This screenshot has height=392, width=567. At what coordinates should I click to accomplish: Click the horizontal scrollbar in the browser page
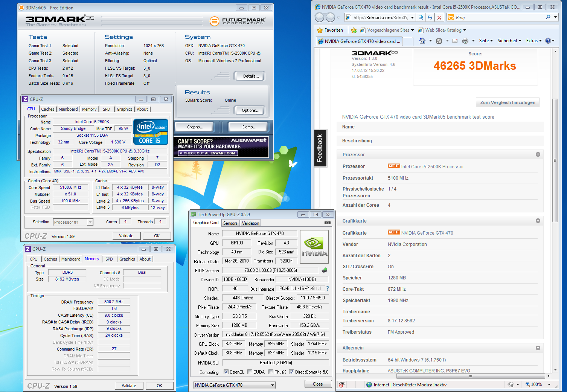(470, 376)
